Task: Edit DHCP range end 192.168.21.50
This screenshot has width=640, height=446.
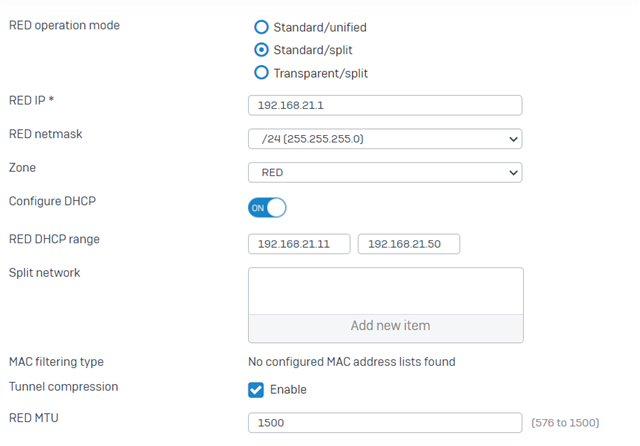Action: pos(409,244)
